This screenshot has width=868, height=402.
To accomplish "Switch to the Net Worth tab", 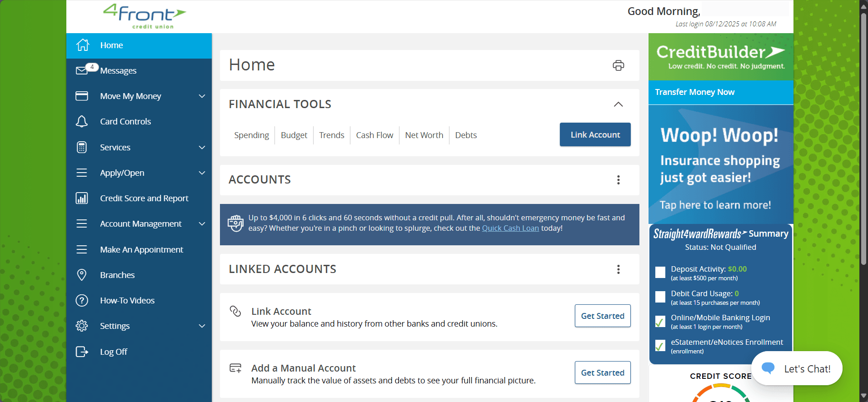I will point(424,135).
